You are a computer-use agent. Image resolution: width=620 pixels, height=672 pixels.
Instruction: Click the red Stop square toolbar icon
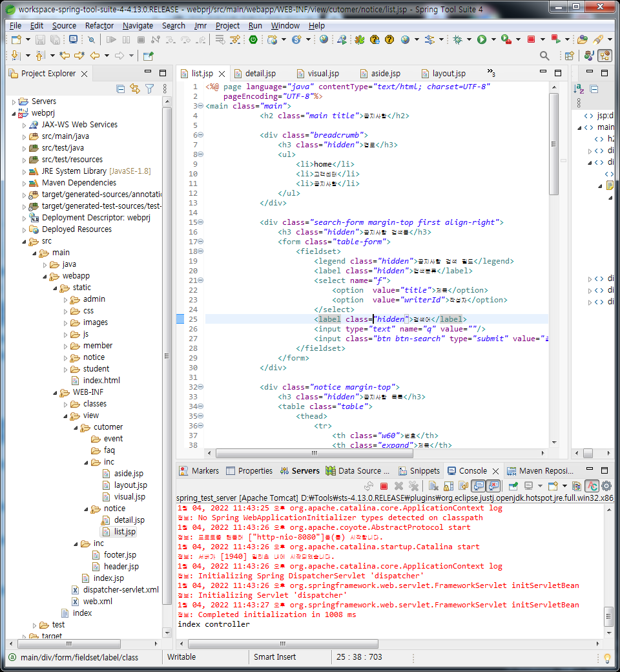point(531,40)
